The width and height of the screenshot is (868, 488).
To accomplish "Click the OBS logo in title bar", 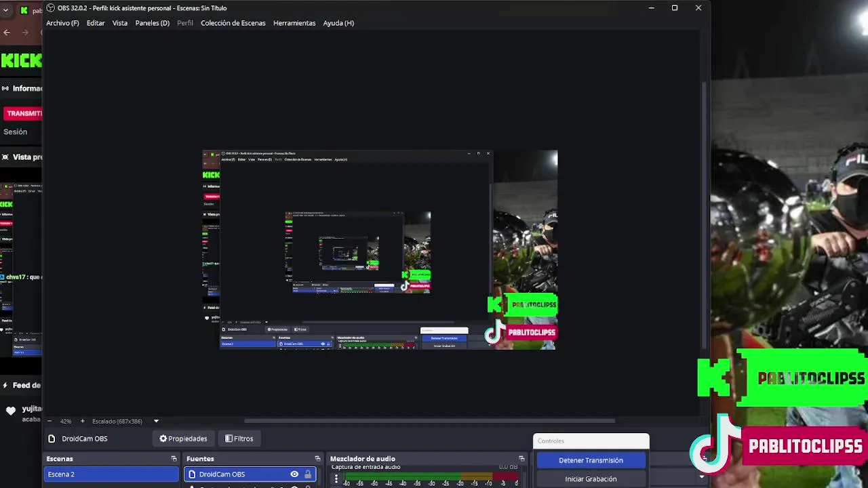I will coord(50,8).
